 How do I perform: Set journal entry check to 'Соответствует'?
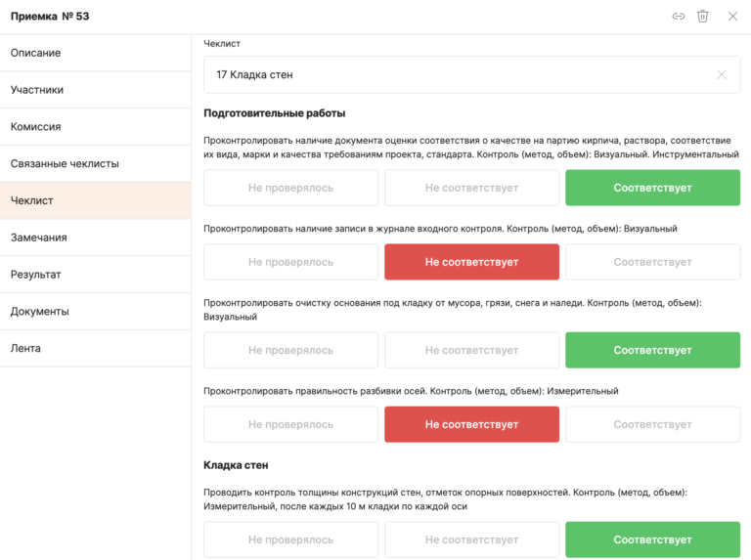(x=652, y=262)
